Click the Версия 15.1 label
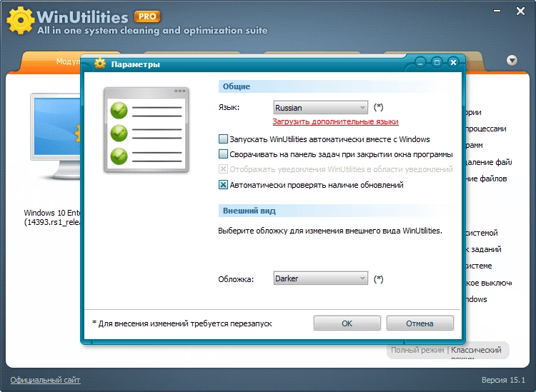This screenshot has width=536, height=392. pos(503,380)
